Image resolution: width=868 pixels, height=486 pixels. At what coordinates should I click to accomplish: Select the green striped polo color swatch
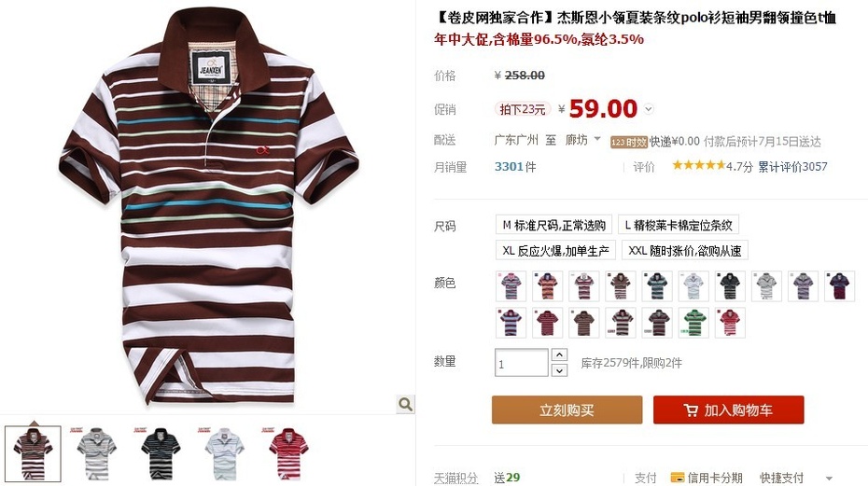(693, 323)
